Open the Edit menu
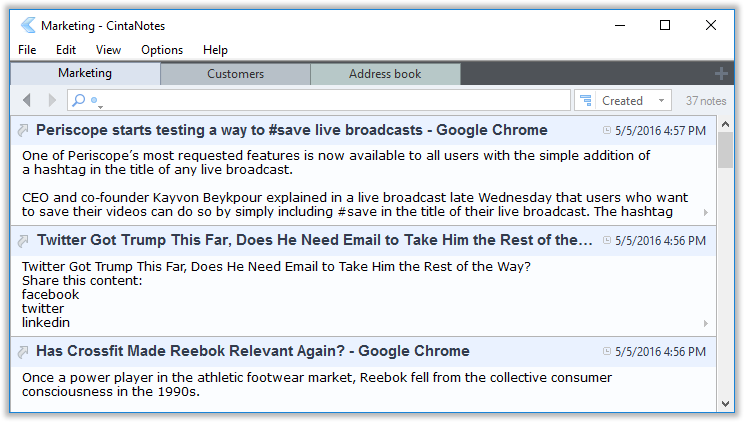Screen dimensions: 744x422 point(66,50)
